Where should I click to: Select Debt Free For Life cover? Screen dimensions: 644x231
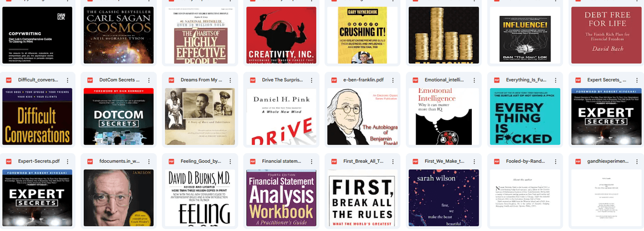(x=606, y=35)
